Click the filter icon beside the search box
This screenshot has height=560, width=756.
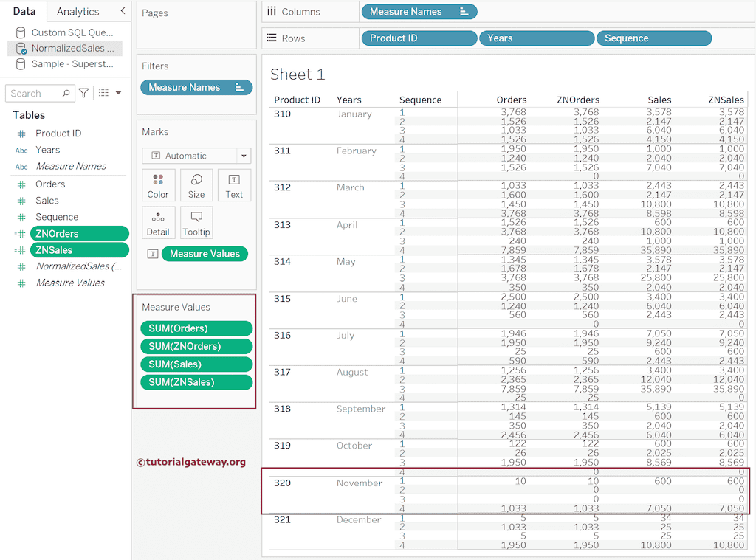click(83, 93)
